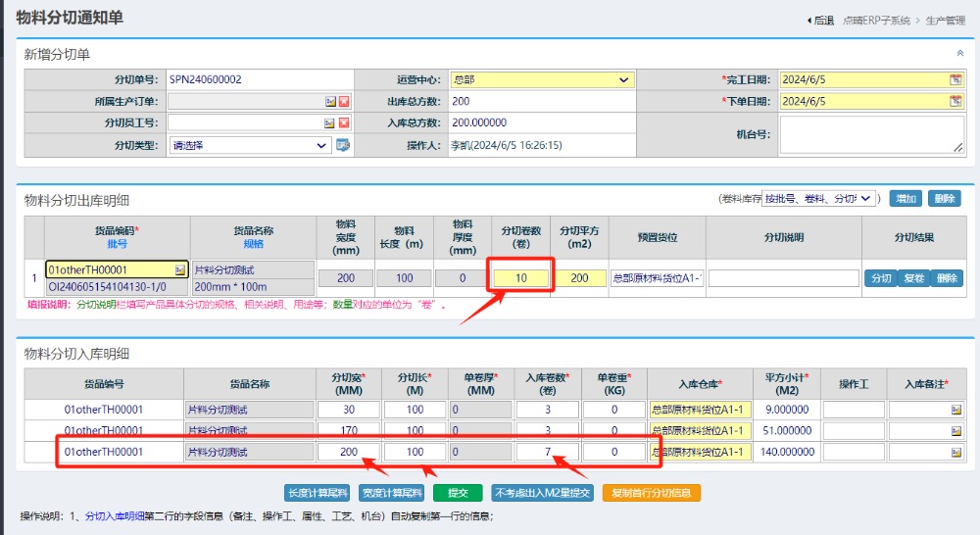Open the 运营中心 dropdown
980x535 pixels.
coord(542,80)
